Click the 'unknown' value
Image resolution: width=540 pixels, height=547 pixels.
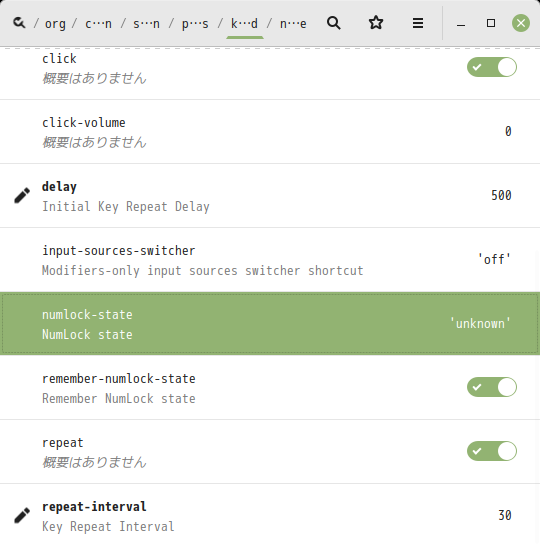[480, 324]
